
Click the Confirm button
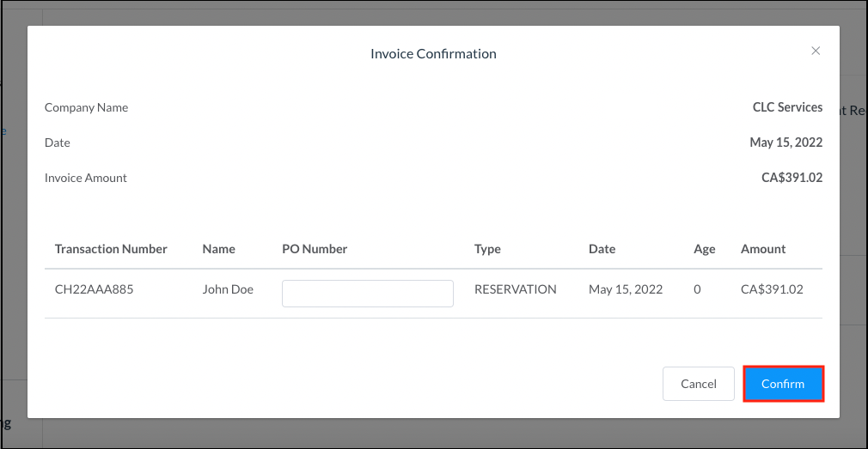(783, 384)
